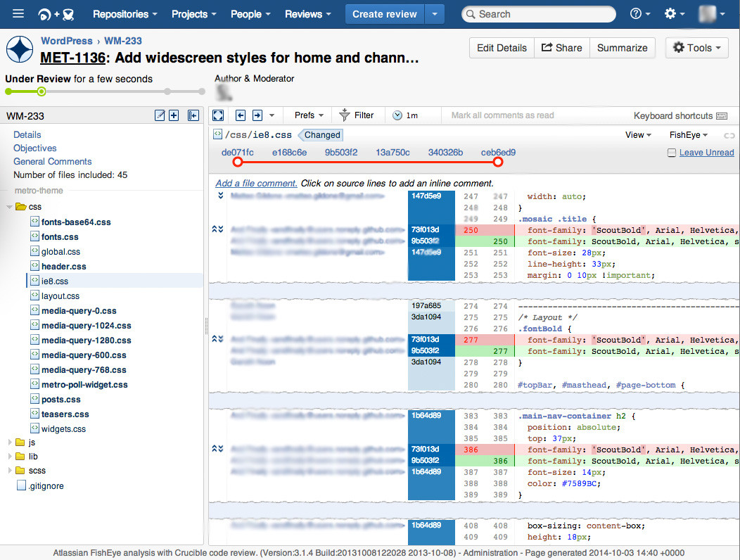Select revision 9b503f2 in the revision bar
The height and width of the screenshot is (560, 740).
click(x=340, y=153)
